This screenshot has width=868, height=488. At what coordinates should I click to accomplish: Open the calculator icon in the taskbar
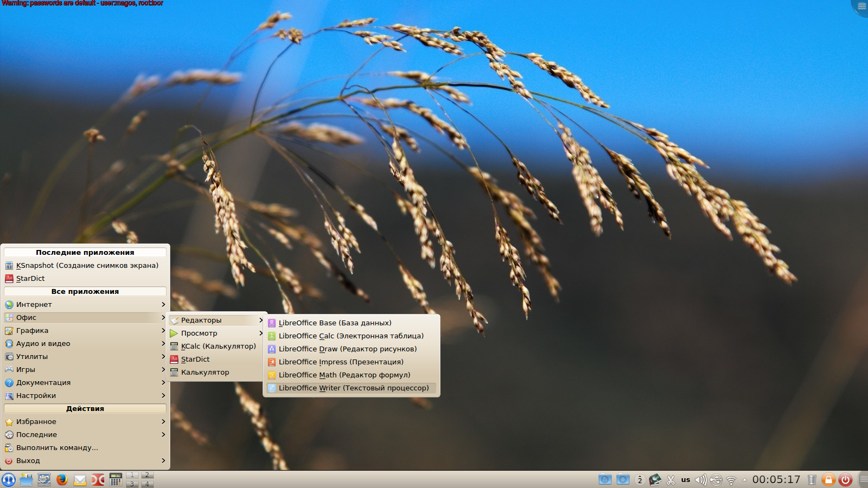[116, 480]
